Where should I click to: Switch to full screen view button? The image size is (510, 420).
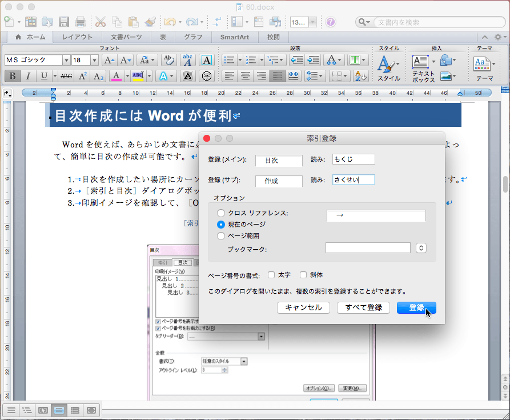point(91,410)
